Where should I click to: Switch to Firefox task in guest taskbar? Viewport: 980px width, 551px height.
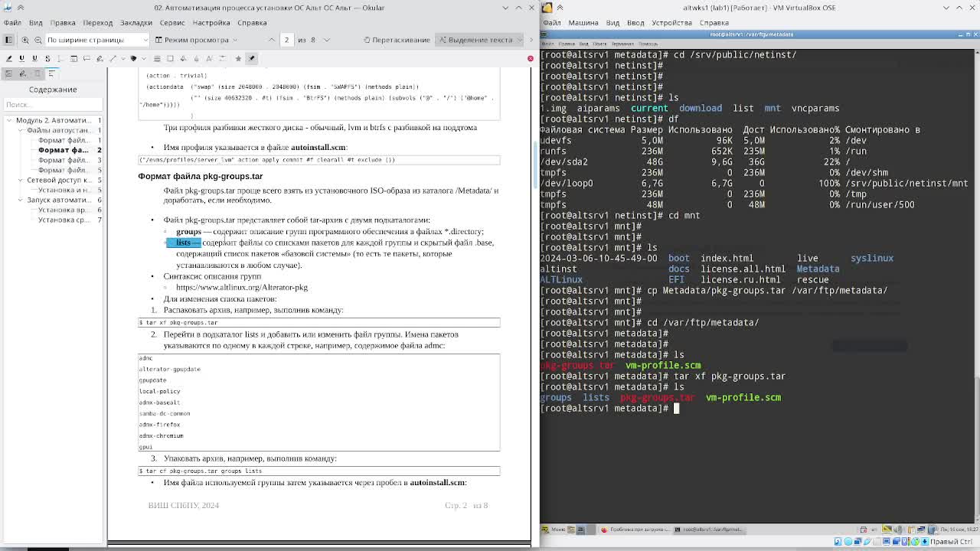coord(634,530)
